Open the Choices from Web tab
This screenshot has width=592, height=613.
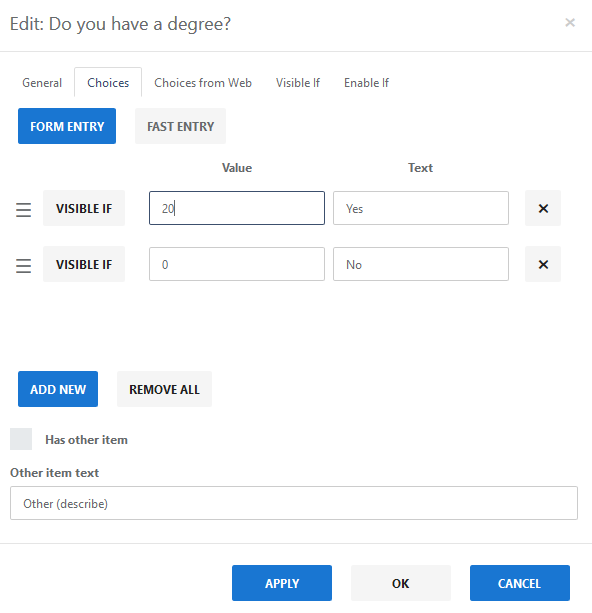tap(203, 82)
